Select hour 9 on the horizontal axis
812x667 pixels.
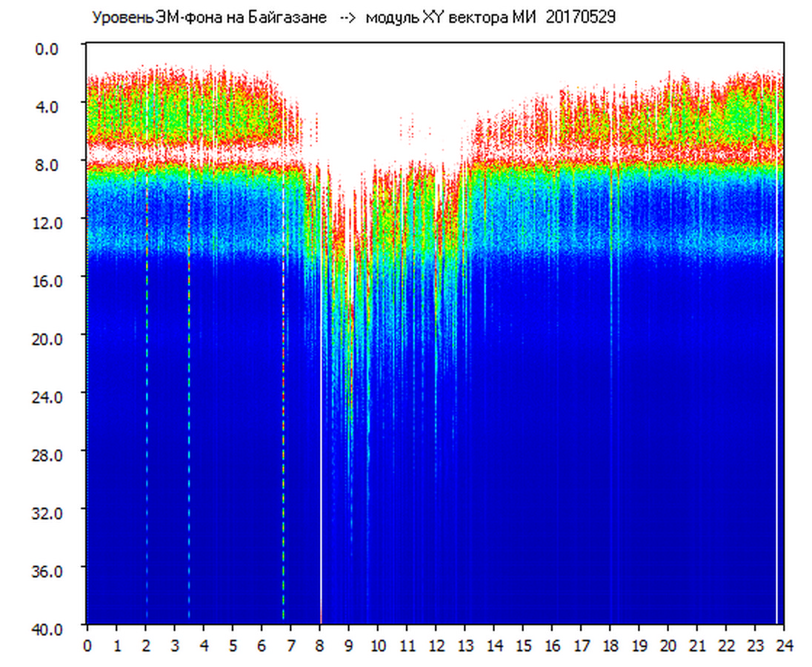[349, 646]
